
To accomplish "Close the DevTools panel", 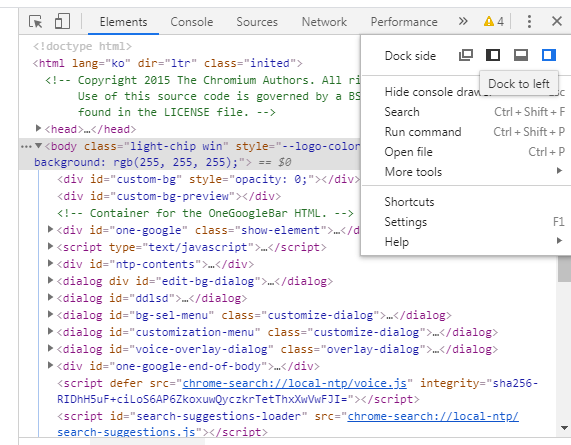I will coord(557,21).
